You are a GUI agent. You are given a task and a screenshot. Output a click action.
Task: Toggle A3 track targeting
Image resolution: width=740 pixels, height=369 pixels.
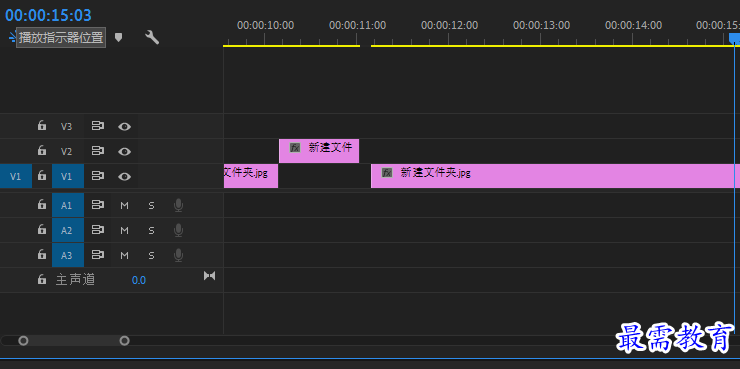[67, 255]
